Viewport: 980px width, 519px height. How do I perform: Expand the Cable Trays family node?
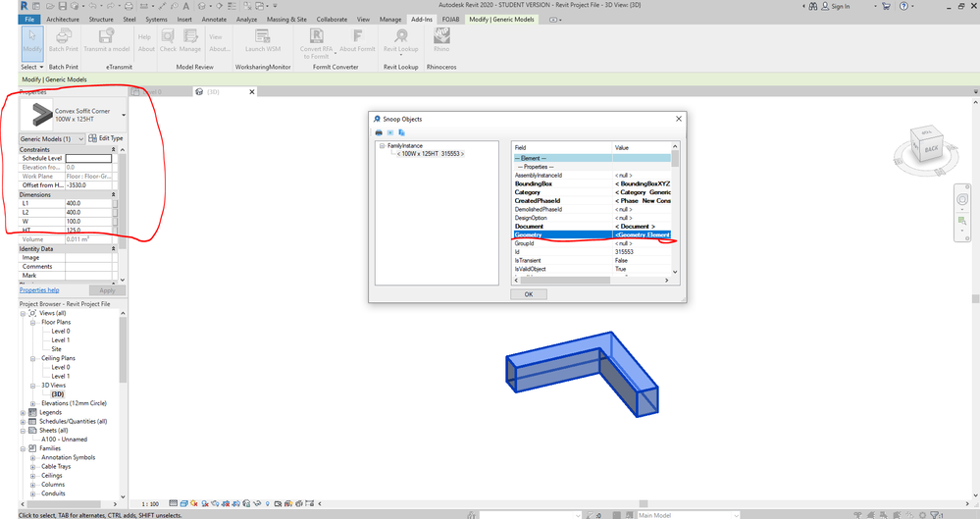pyautogui.click(x=32, y=466)
